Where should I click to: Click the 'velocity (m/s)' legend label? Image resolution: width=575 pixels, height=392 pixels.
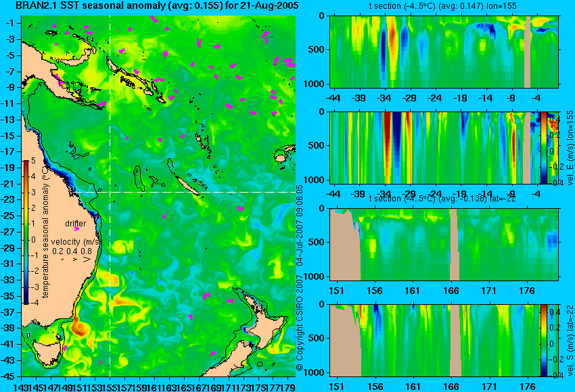click(76, 242)
